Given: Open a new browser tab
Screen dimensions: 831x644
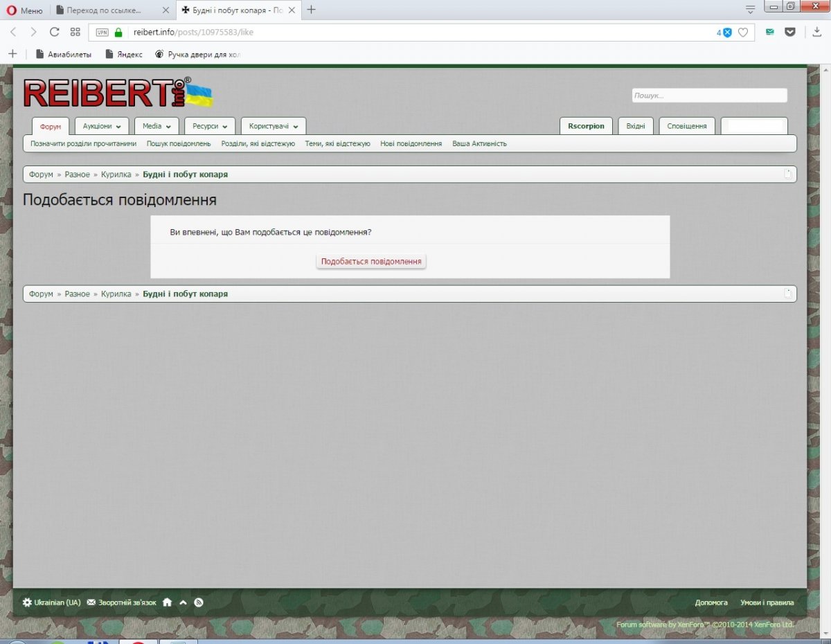Looking at the screenshot, I should tap(312, 10).
